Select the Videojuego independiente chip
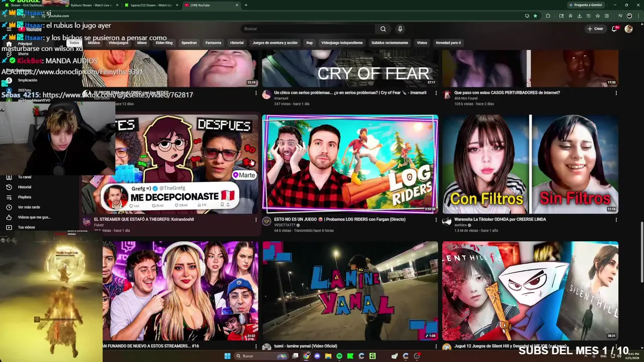The image size is (644, 362). [x=342, y=43]
